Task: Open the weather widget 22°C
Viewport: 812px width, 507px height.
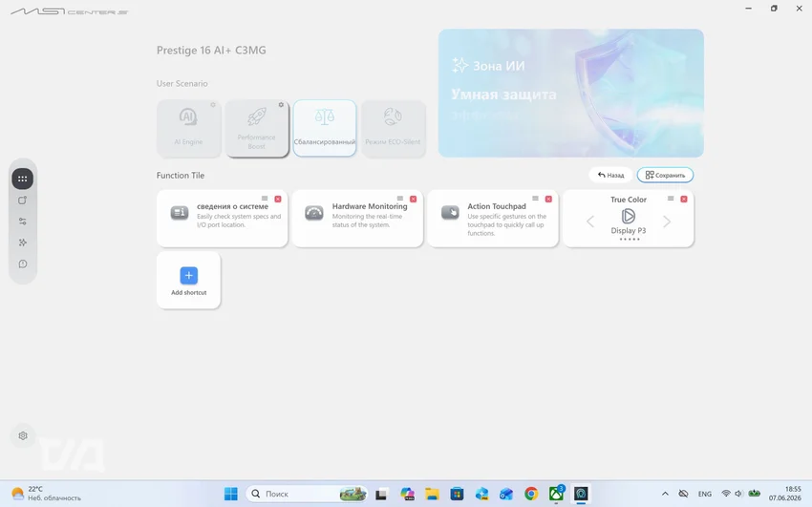Action: tap(47, 494)
